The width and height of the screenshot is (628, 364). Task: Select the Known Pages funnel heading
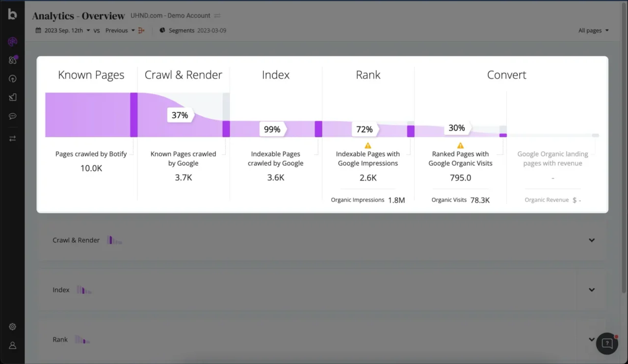(91, 75)
